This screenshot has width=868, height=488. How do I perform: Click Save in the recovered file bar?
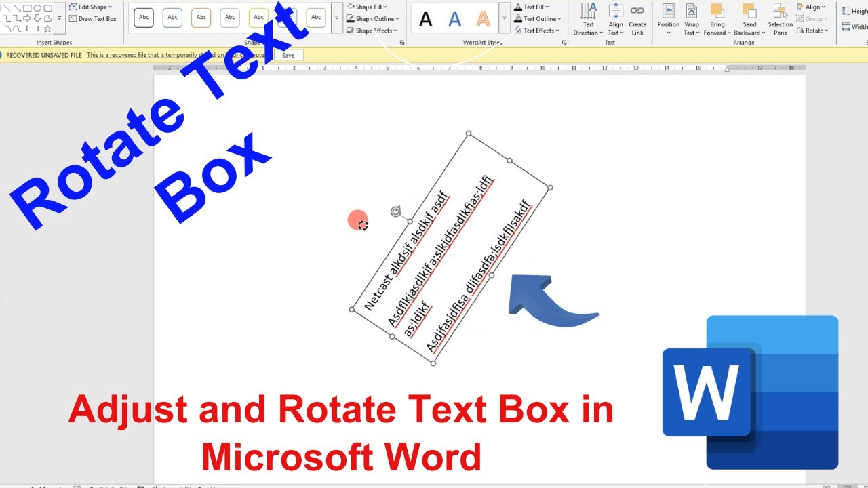coord(288,56)
